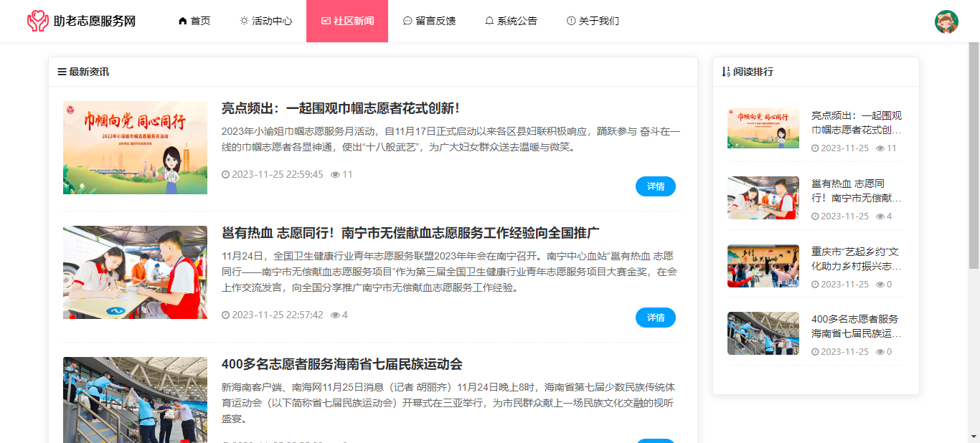Click summary text starting 新海南客户端、南海网
980x443 pixels.
[448, 403]
